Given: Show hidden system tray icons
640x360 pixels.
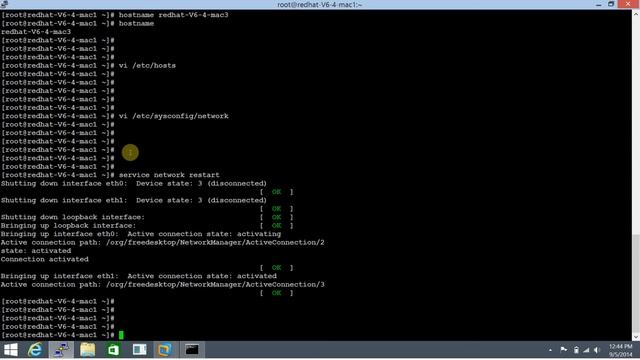Looking at the screenshot, I should point(550,350).
